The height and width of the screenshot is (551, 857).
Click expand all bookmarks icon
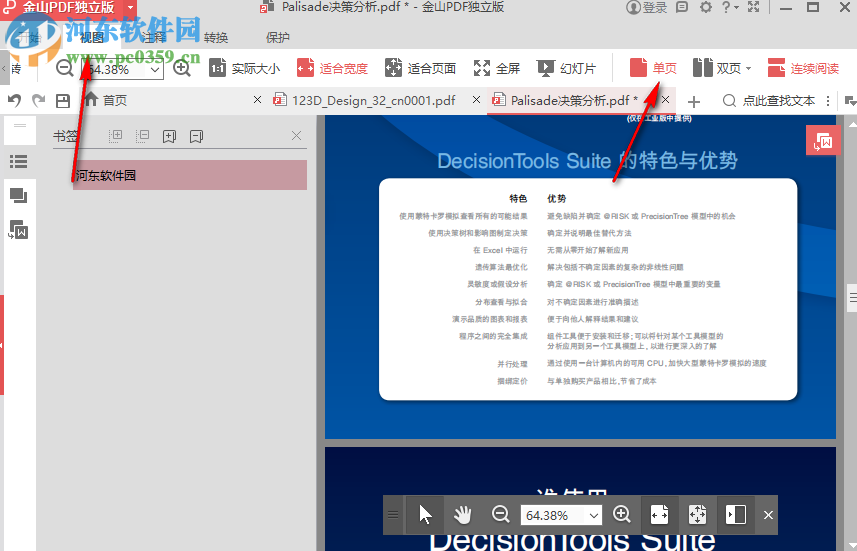point(115,136)
